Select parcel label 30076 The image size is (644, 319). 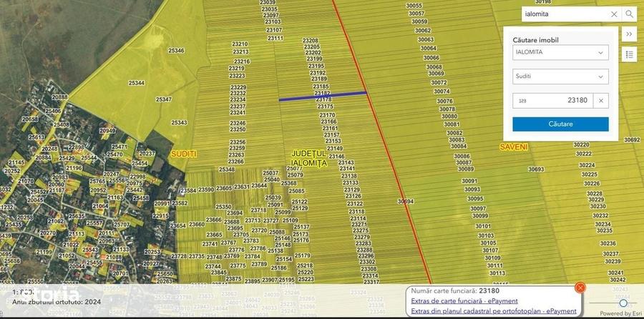445,101
